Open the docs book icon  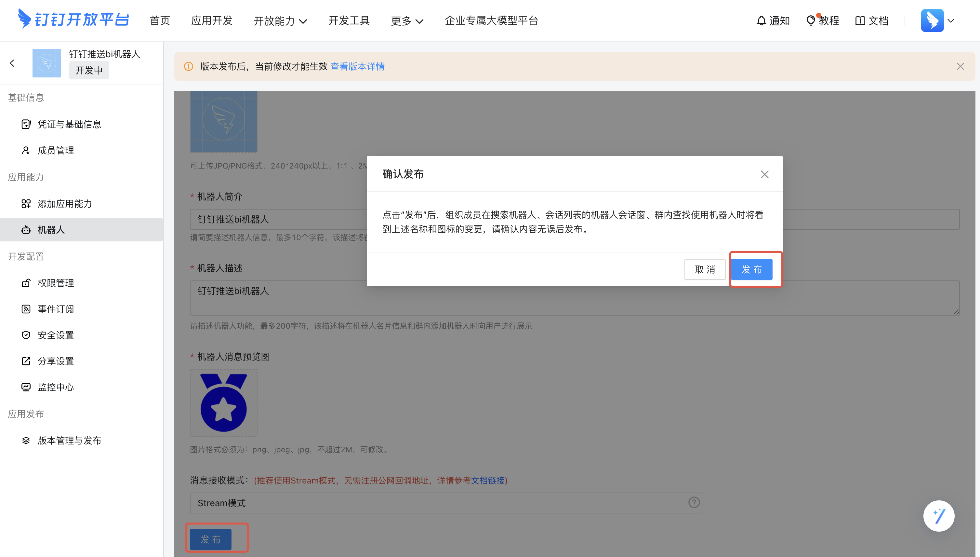point(860,20)
